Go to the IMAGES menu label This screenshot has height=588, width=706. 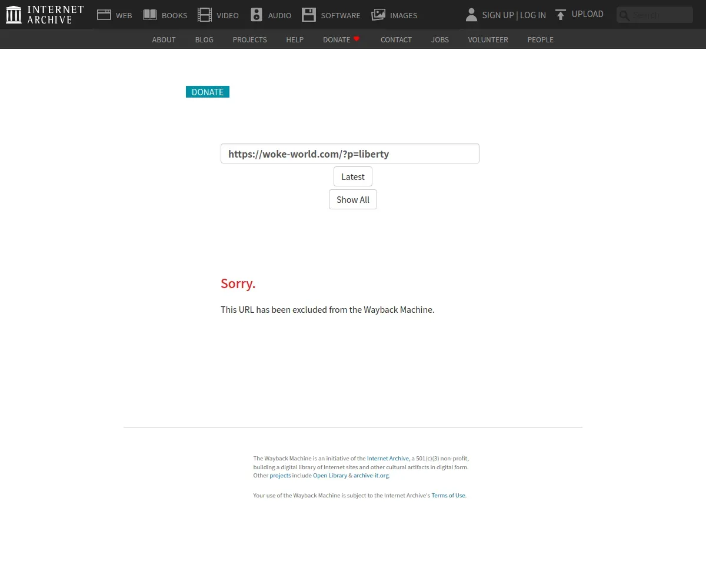[x=404, y=15]
